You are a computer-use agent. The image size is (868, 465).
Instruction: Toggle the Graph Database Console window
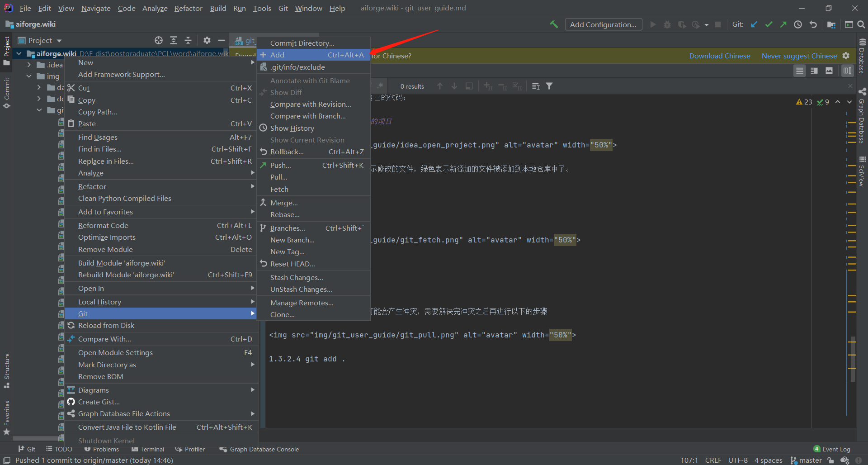259,449
